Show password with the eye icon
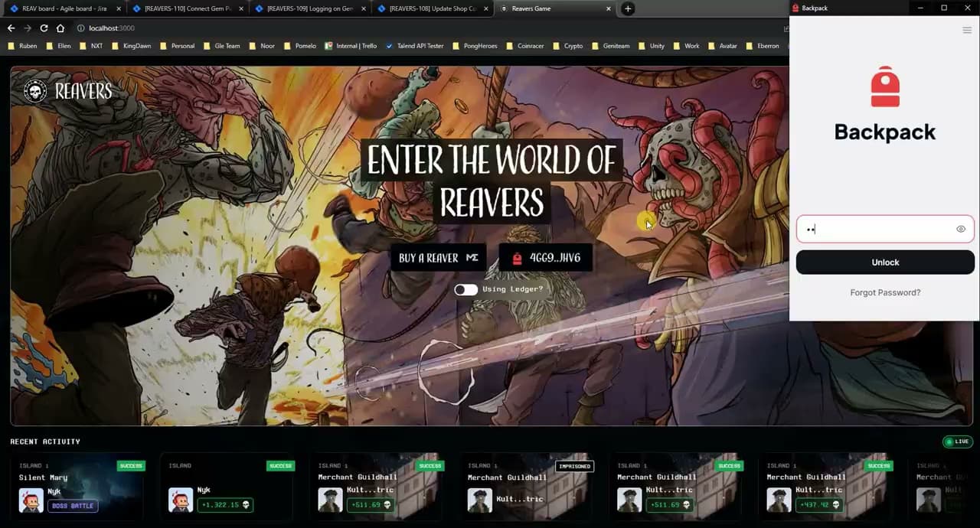 [x=961, y=230]
